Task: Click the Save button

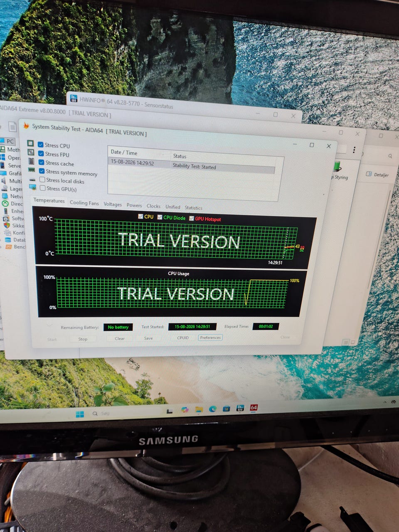Action: 148,338
